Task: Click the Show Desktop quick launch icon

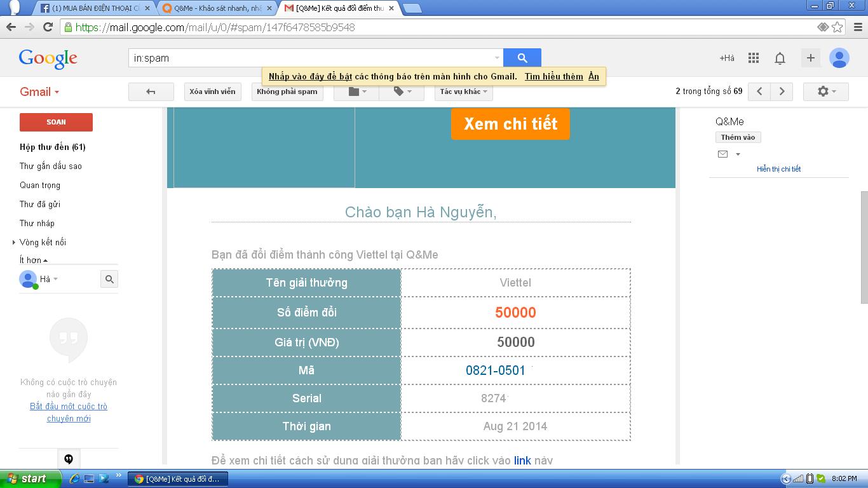Action: click(x=89, y=478)
